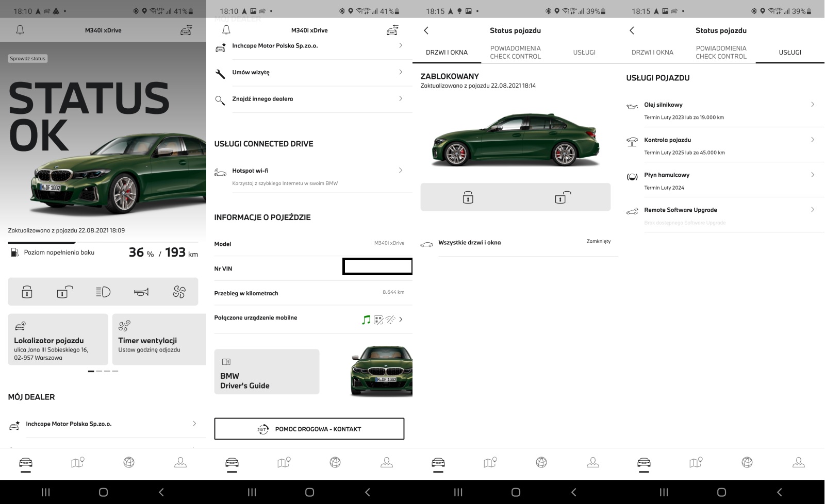Flash headlights using the lights icon
The width and height of the screenshot is (825, 504).
(103, 292)
